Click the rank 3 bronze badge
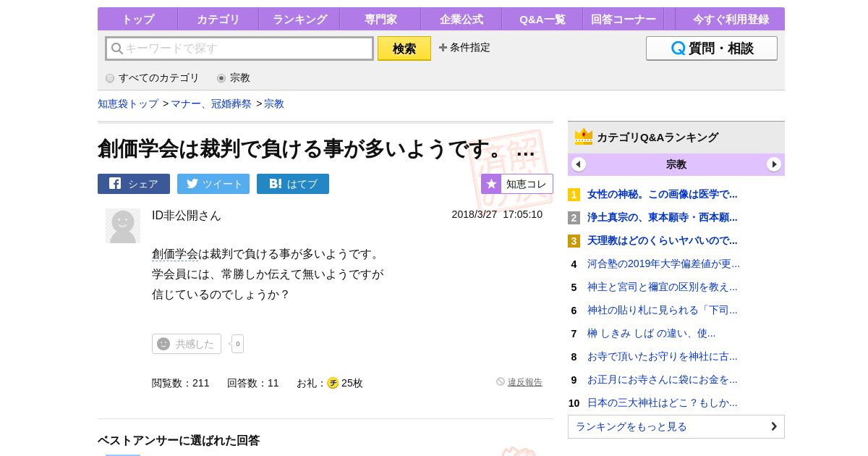Screen dimensions: 868x456 (x=574, y=241)
